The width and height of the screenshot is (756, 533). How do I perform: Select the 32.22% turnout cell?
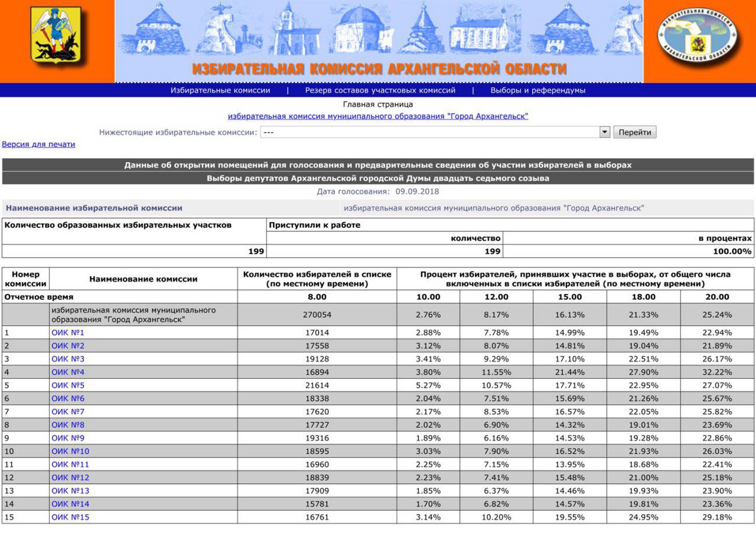click(717, 372)
